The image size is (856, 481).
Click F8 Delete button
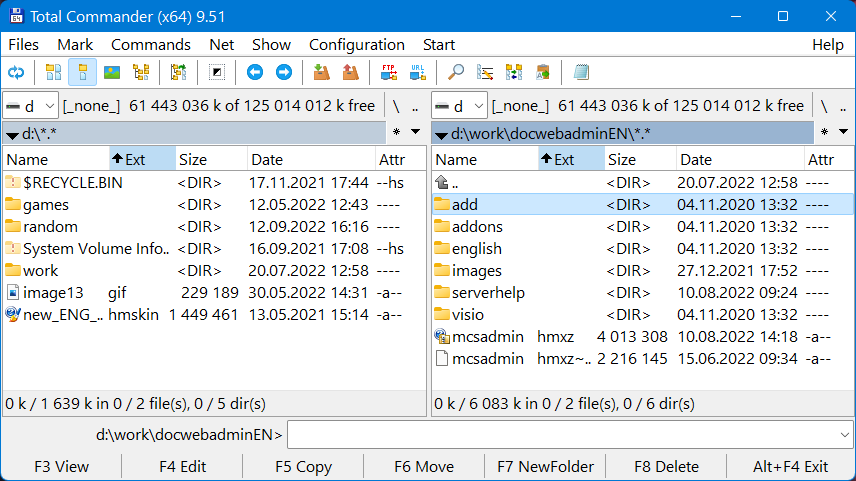pyautogui.click(x=667, y=467)
